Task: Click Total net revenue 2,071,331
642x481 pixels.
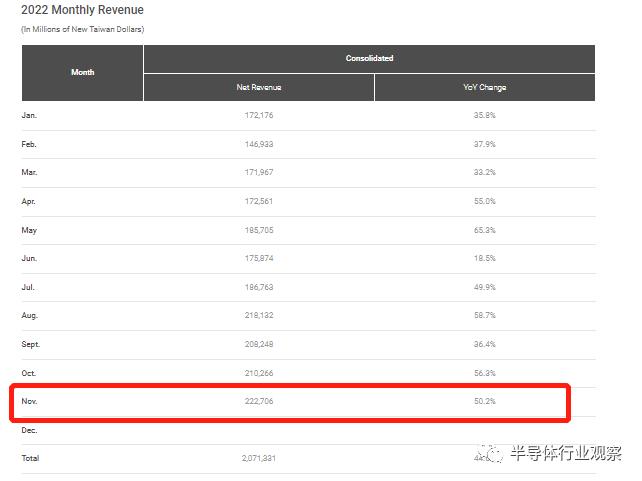Action: click(x=258, y=458)
